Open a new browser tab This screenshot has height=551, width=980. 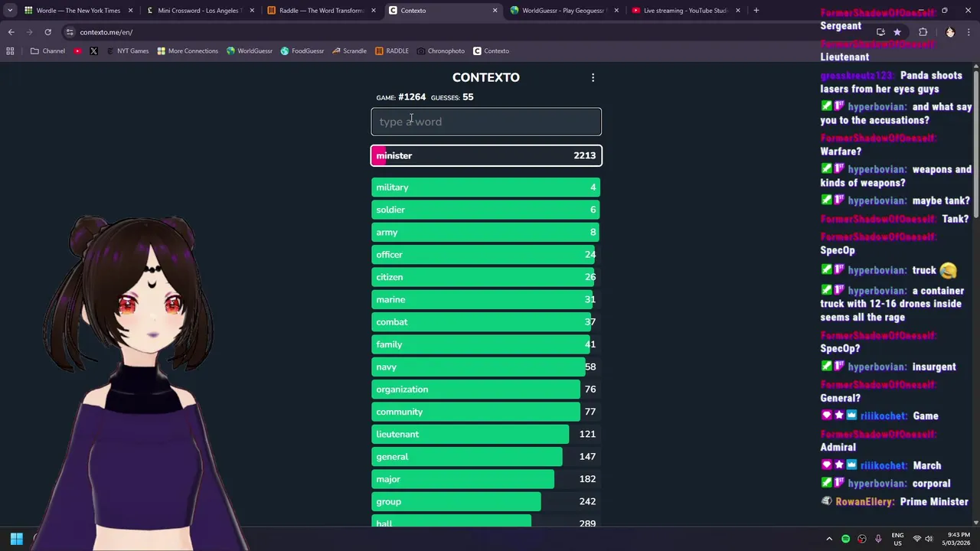(x=756, y=11)
